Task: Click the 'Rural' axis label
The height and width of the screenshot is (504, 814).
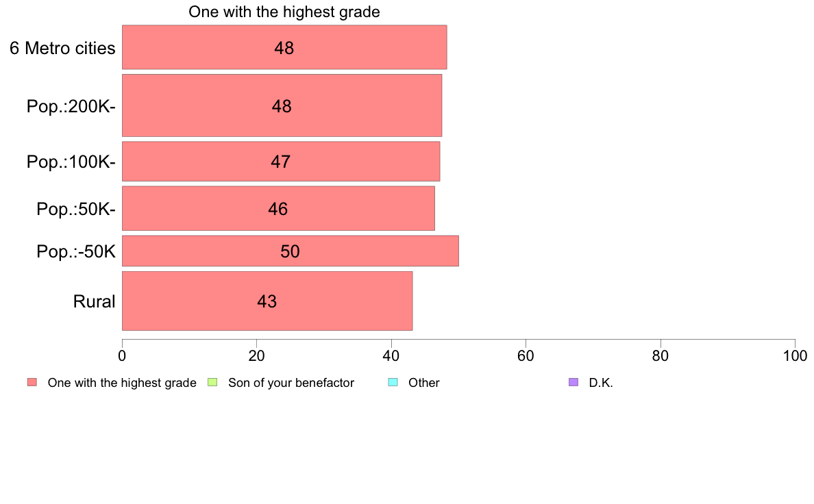Action: click(94, 301)
